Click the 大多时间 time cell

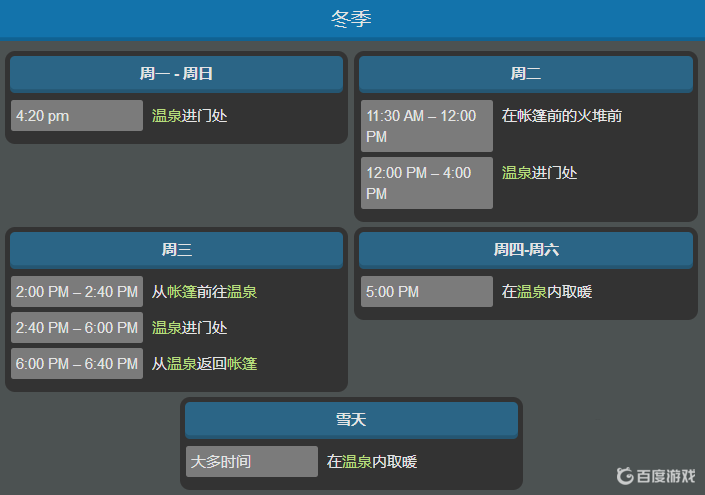[252, 461]
